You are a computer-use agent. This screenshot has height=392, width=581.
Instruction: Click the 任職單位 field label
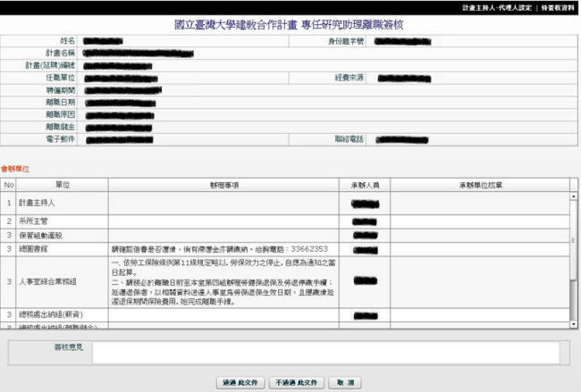coord(61,78)
